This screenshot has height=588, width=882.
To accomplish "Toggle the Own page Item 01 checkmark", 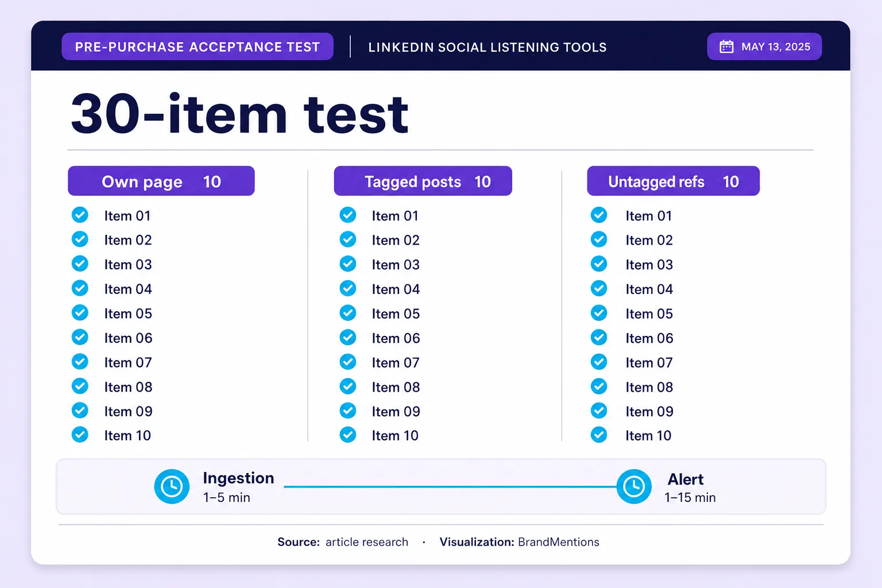I will (x=80, y=215).
